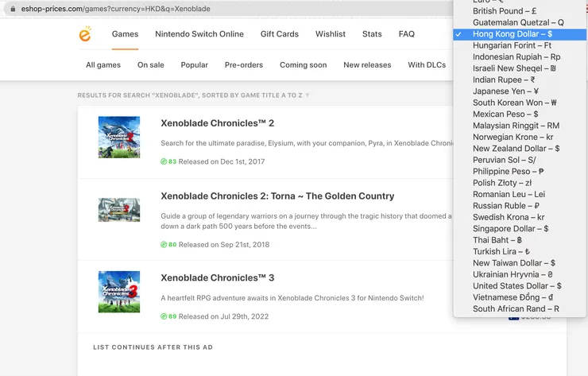The image size is (588, 376).
Task: Open the Wishlist page
Action: (331, 33)
